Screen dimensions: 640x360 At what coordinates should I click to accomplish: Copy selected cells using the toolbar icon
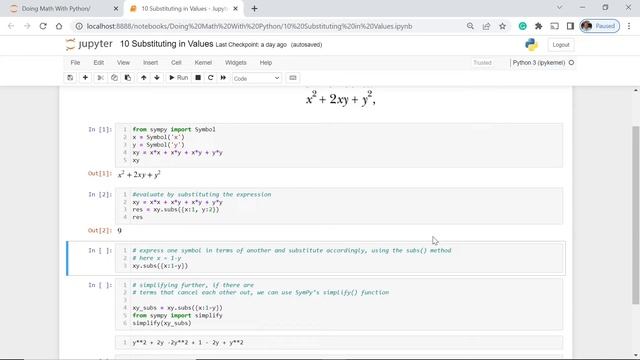pyautogui.click(x=114, y=78)
